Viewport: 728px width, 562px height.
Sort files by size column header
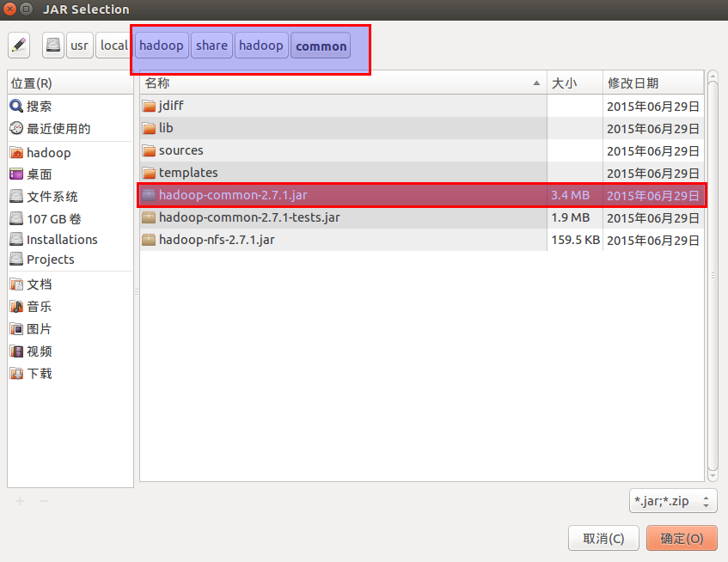pyautogui.click(x=574, y=83)
